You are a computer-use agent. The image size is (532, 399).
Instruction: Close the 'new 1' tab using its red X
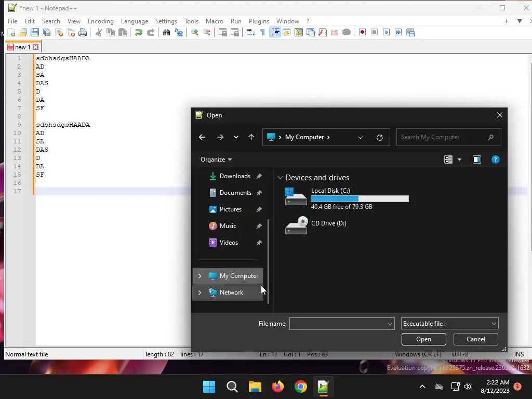pos(36,47)
